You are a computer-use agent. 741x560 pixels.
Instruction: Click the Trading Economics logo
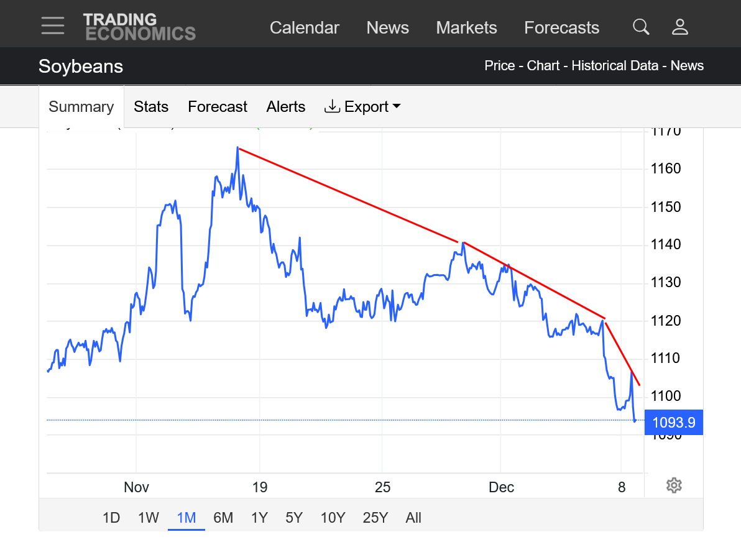click(x=139, y=27)
